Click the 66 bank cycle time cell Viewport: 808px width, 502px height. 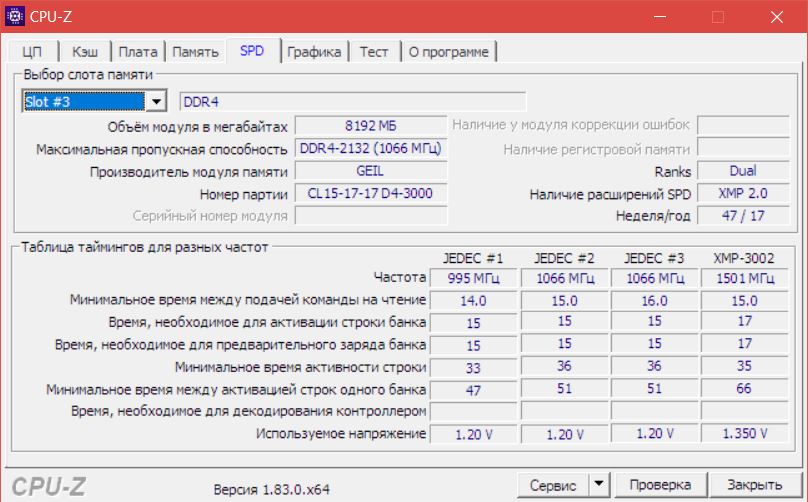[x=745, y=389]
